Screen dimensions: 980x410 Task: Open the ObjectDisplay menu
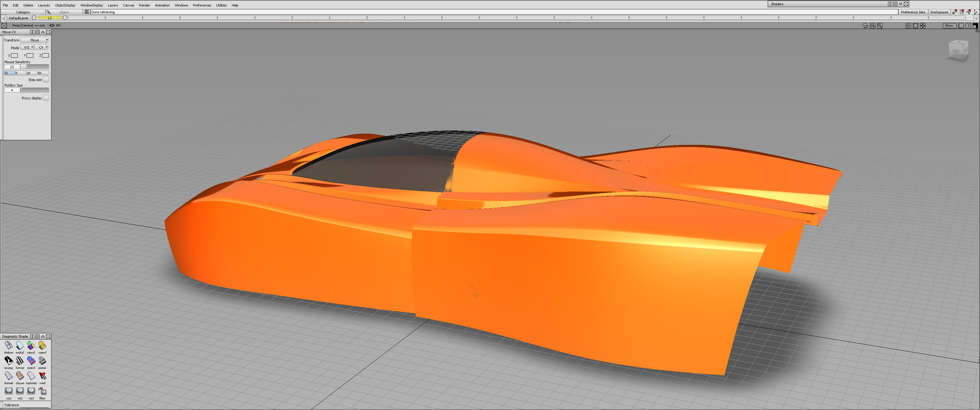pyautogui.click(x=65, y=5)
